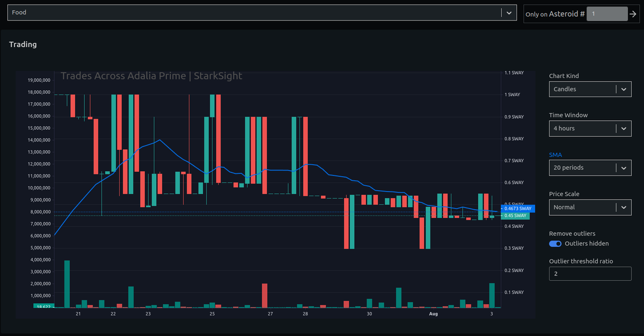The height and width of the screenshot is (336, 644).
Task: Click the Time Window label
Action: 568,115
